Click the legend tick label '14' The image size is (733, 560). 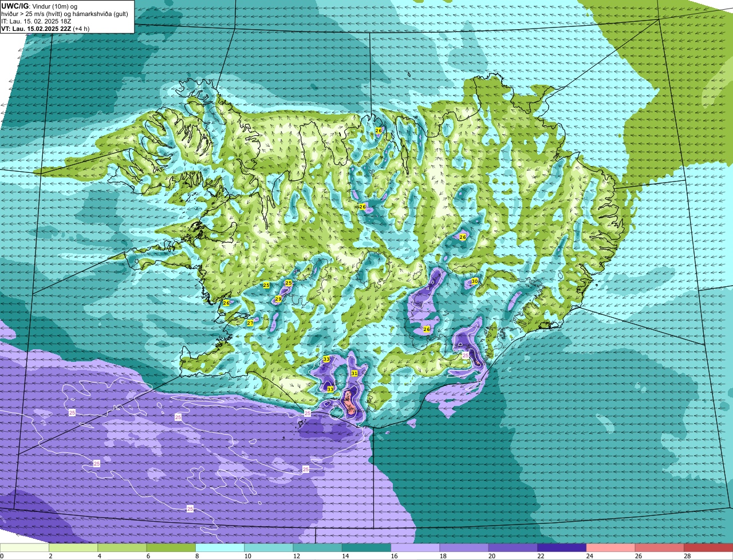(x=344, y=556)
